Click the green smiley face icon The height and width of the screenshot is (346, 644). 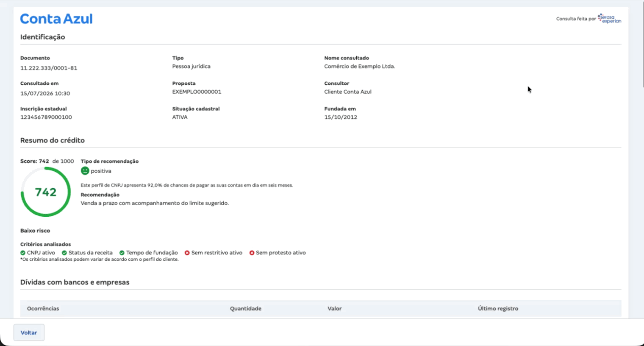click(x=85, y=170)
